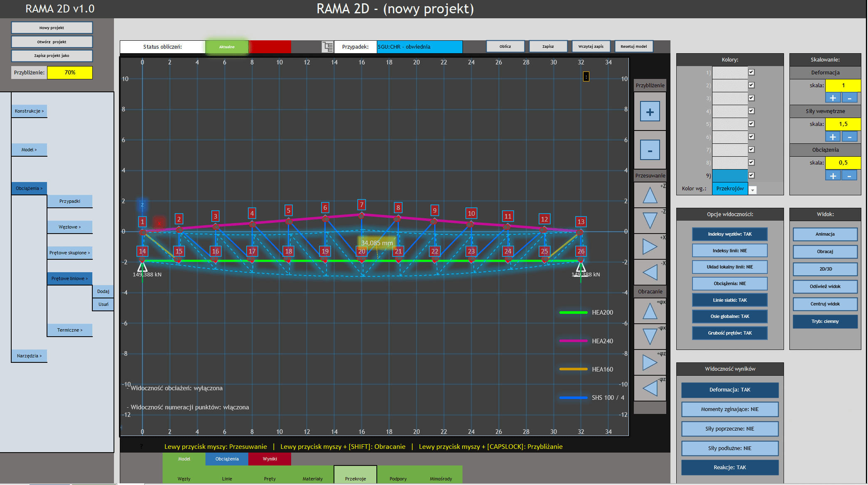Toggle Deformacja: TAK results visibility
868x485 pixels.
[x=730, y=390]
